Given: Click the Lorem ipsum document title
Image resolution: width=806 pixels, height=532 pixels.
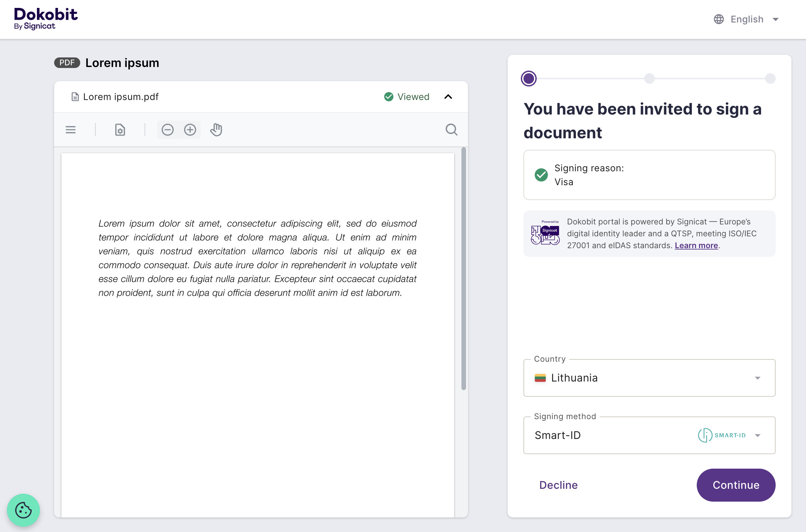Looking at the screenshot, I should point(122,63).
